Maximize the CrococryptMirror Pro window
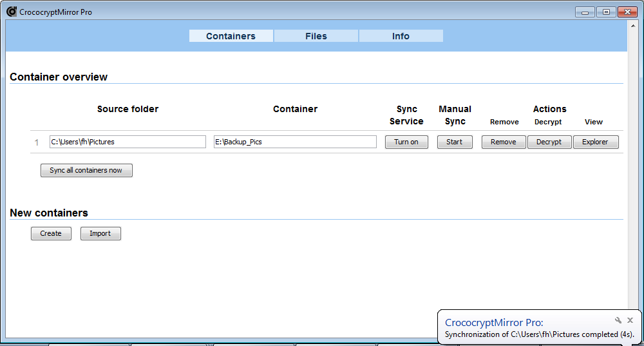Image resolution: width=644 pixels, height=346 pixels. tap(606, 12)
